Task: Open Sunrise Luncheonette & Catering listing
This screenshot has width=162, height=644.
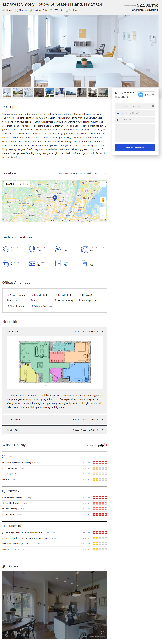Action: coord(17,463)
